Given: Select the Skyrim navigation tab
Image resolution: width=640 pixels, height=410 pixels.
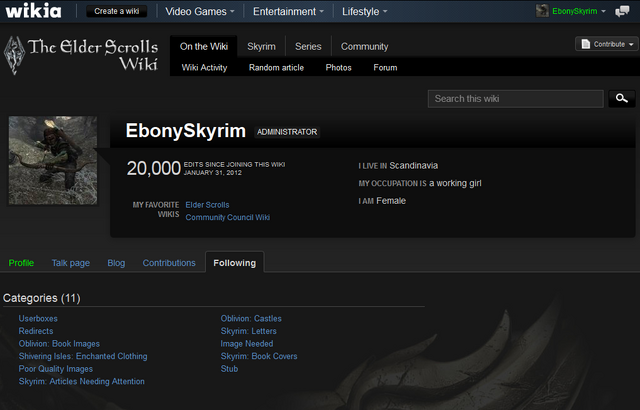Looking at the screenshot, I should click(261, 47).
